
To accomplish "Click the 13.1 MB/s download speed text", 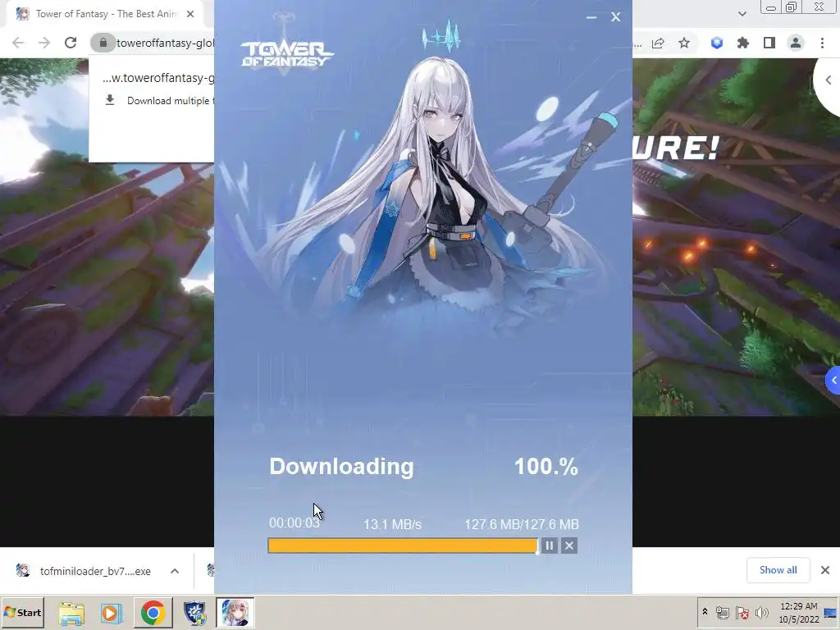I will click(x=393, y=524).
